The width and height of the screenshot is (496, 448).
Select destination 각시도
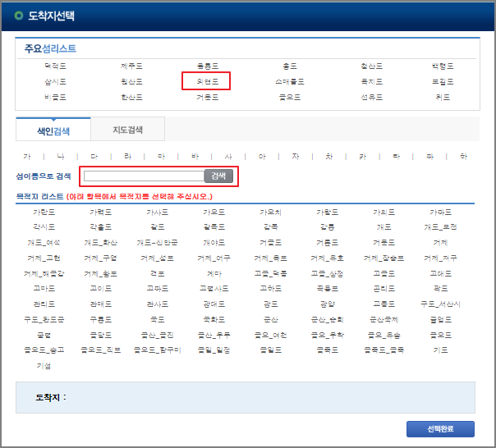pyautogui.click(x=44, y=227)
